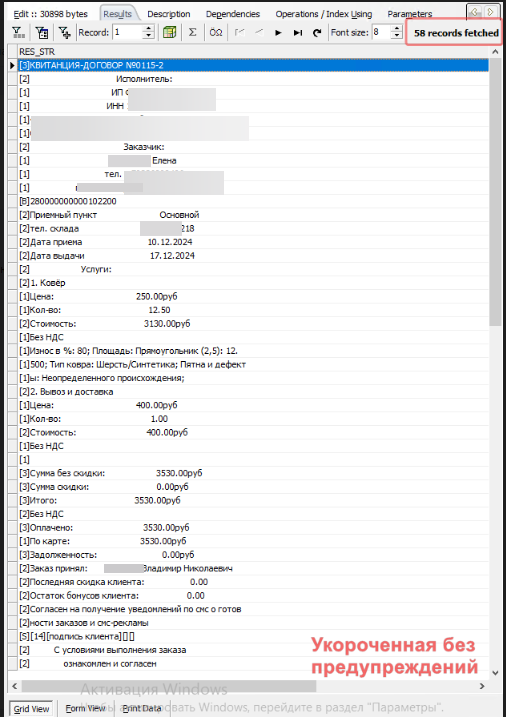Viewport: 506px width, 717px height.
Task: Open Operations / Index Using tab
Action: pos(324,14)
